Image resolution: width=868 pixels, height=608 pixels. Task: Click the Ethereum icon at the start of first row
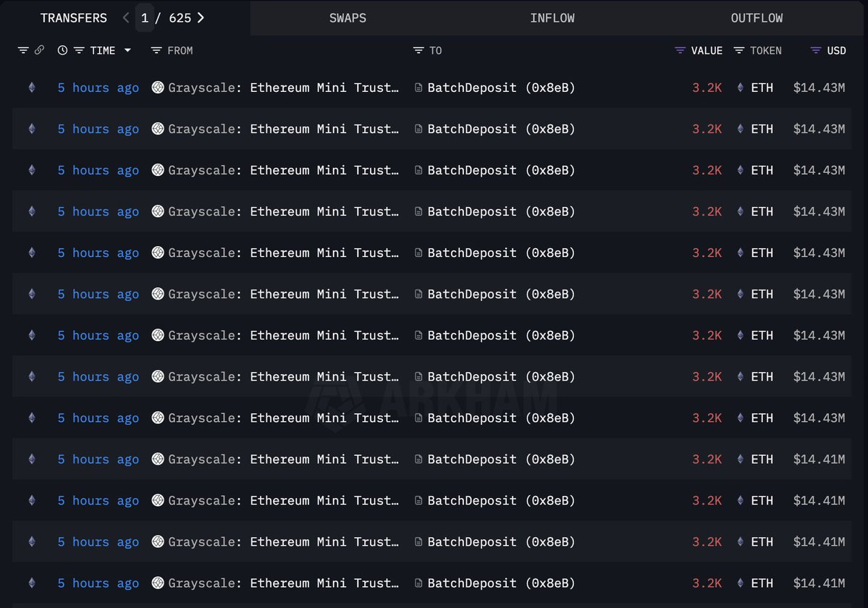click(30, 88)
